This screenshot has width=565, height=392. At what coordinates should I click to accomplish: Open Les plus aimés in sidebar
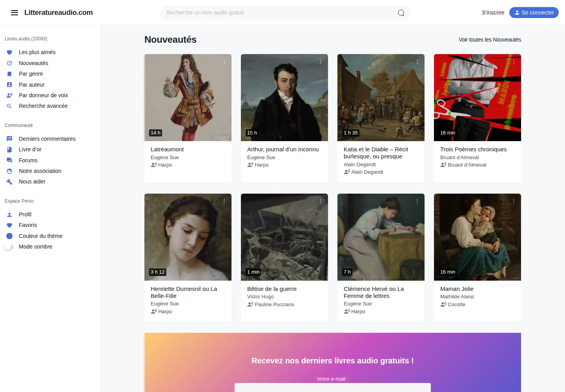point(37,52)
